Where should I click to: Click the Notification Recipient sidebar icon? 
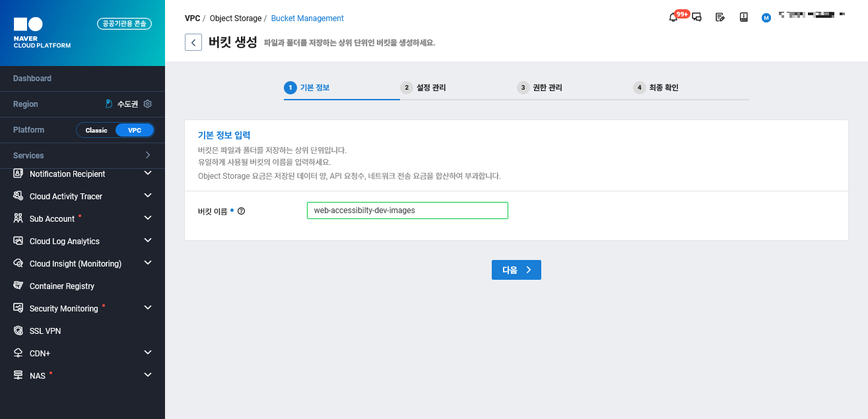click(x=18, y=174)
